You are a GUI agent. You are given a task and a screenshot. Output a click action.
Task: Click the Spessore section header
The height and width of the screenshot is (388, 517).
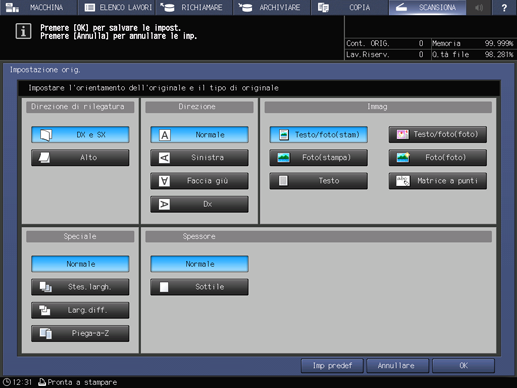tap(318, 236)
